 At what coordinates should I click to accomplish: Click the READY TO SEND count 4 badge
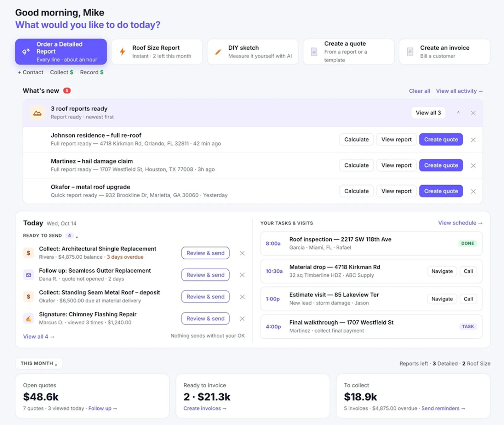coord(69,236)
